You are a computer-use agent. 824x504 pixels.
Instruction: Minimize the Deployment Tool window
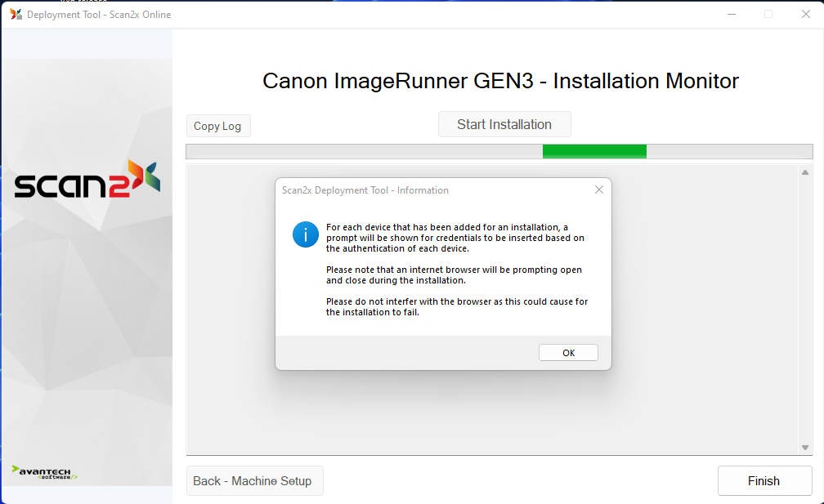[x=730, y=14]
